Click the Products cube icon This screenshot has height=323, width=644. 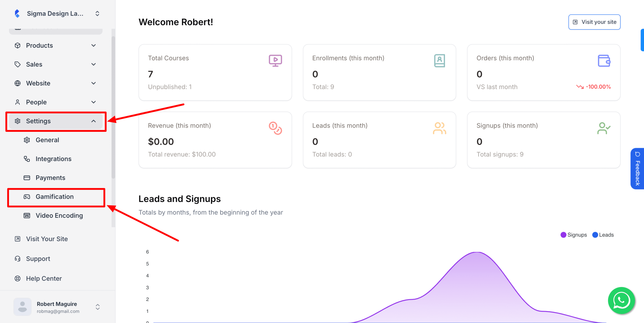click(18, 45)
